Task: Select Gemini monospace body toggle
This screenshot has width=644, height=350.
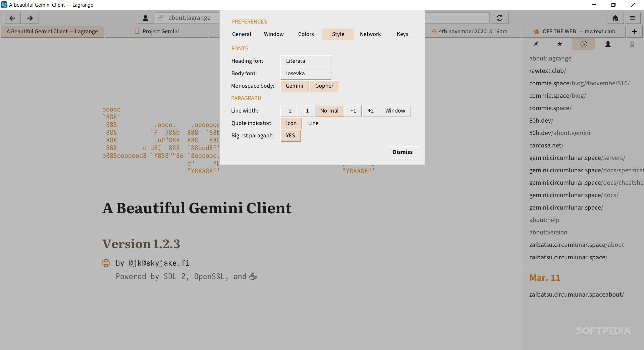Action: (x=294, y=86)
